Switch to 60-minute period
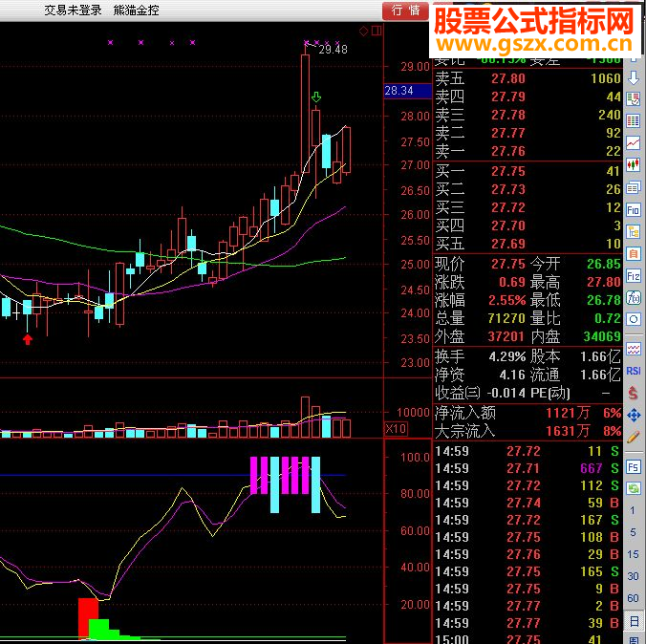The height and width of the screenshot is (644, 646). (633, 598)
